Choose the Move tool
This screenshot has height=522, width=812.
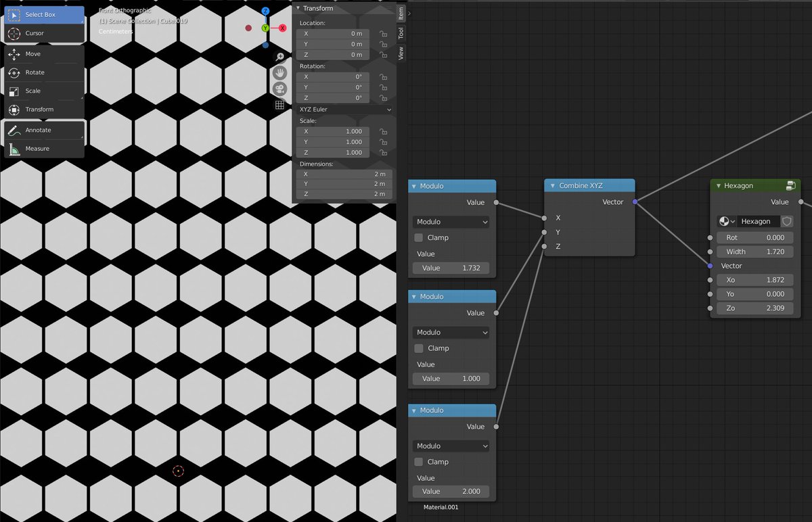[45, 53]
